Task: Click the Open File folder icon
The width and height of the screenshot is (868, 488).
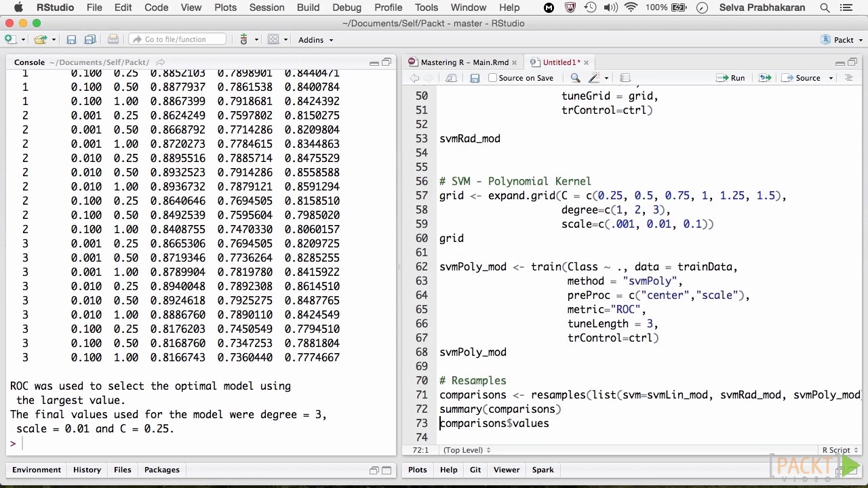Action: [x=40, y=39]
